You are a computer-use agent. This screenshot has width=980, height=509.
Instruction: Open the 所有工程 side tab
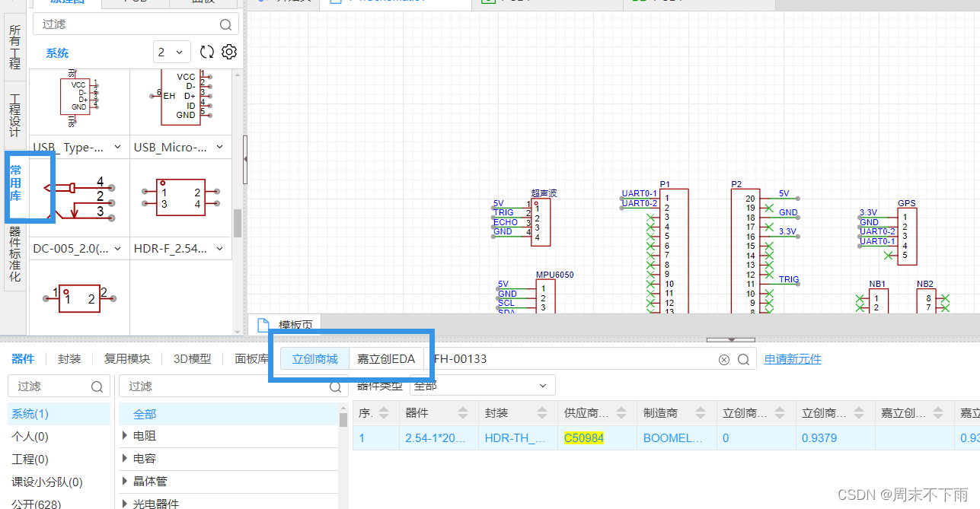coord(15,47)
